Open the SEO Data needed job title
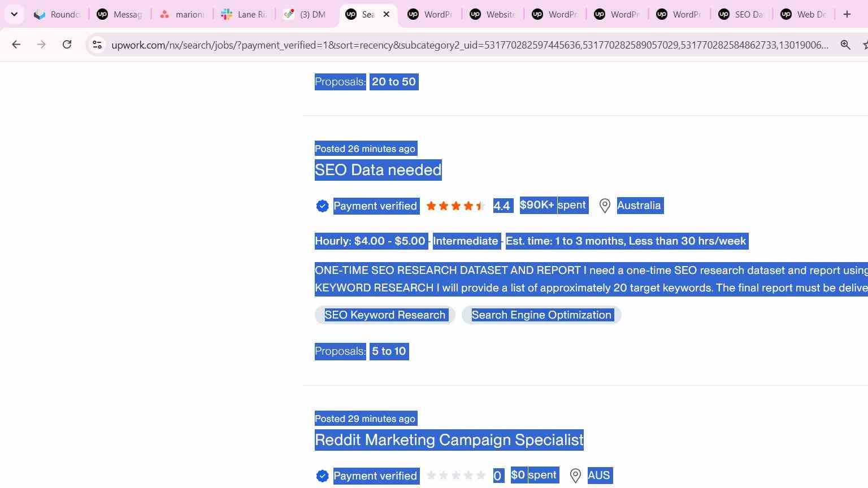The width and height of the screenshot is (868, 488). pyautogui.click(x=378, y=170)
